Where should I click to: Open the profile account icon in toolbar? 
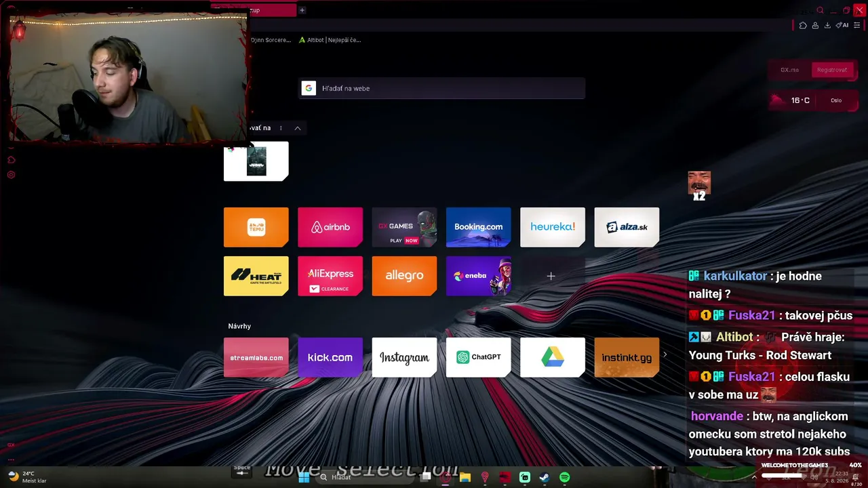click(814, 26)
